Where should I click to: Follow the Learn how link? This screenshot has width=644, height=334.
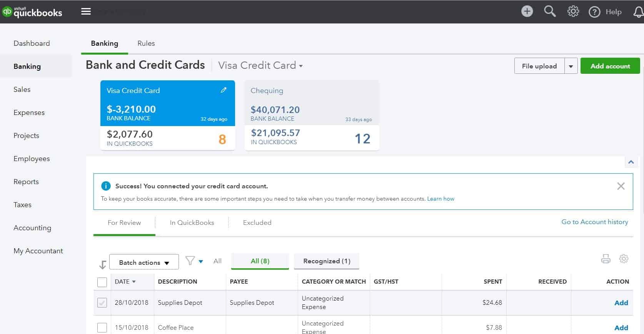coord(440,199)
